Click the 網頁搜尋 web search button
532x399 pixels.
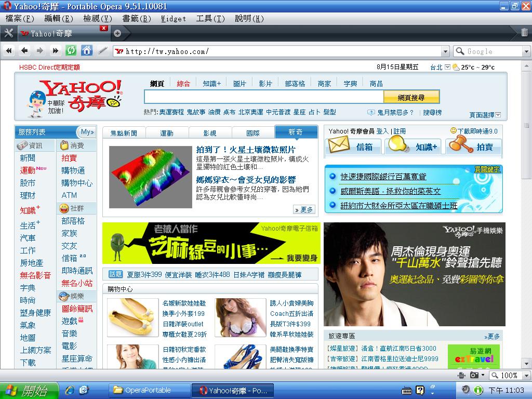(x=411, y=97)
